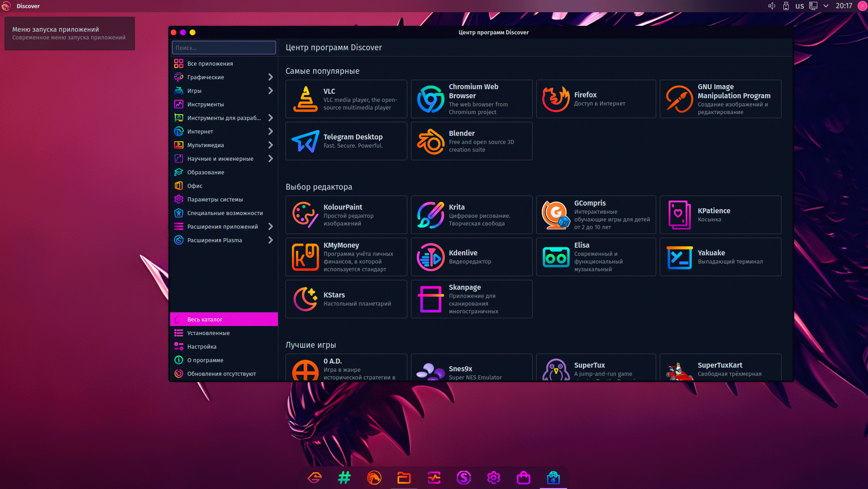
Task: Open the SuperTux game card
Action: tap(596, 368)
